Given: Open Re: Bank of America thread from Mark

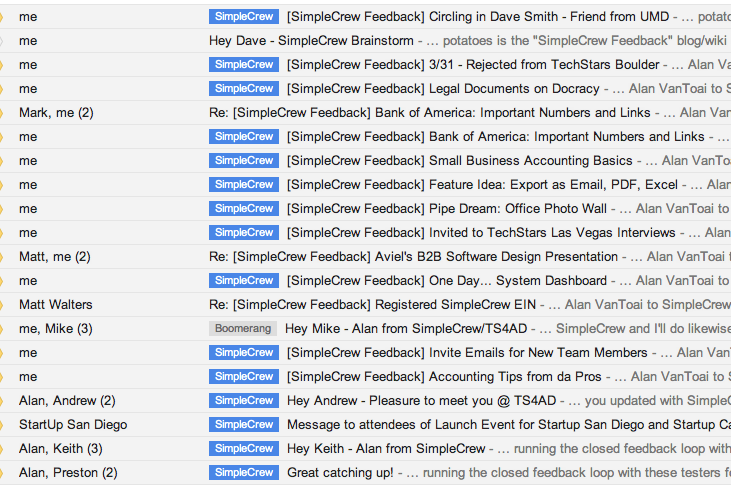Looking at the screenshot, I should click(x=429, y=113).
